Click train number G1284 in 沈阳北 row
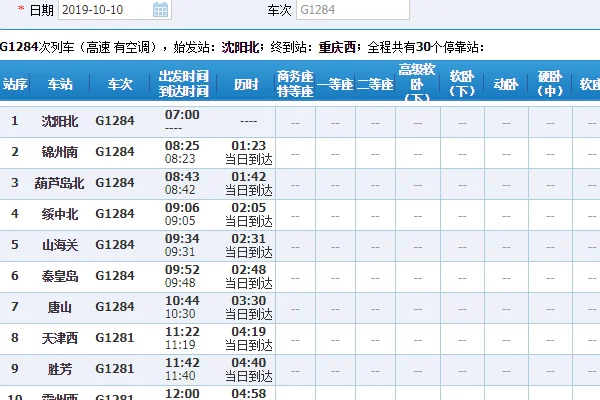This screenshot has height=400, width=600. click(x=115, y=121)
